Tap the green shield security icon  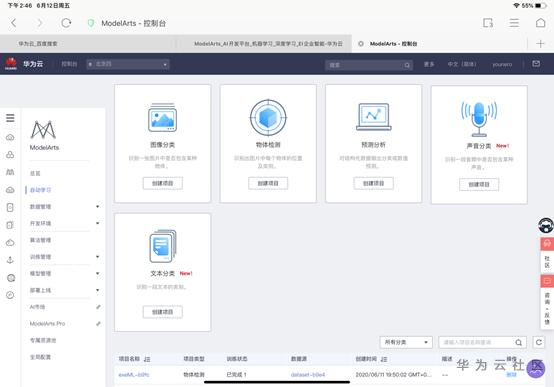[91, 23]
